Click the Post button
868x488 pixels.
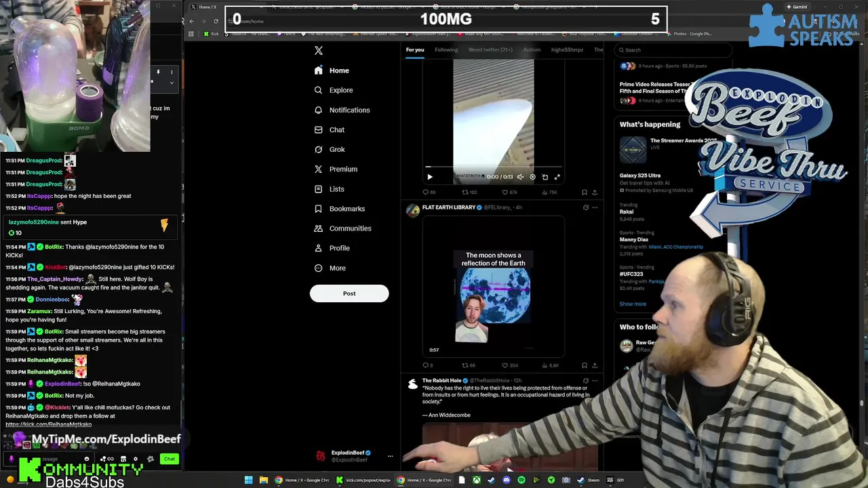click(x=349, y=293)
